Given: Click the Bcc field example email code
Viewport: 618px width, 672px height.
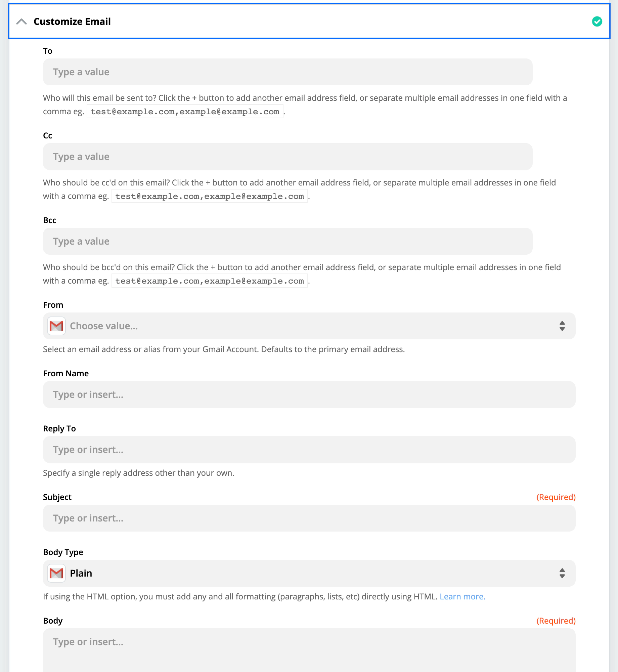Looking at the screenshot, I should tap(209, 281).
